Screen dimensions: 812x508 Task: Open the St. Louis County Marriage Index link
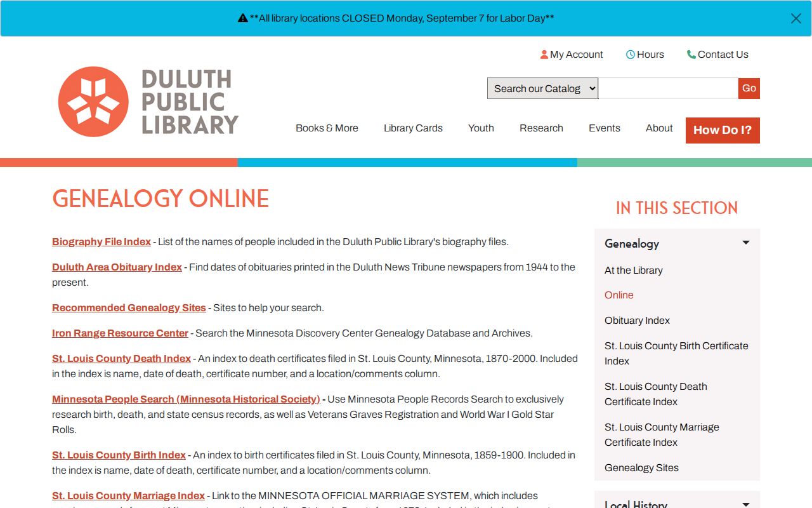tap(128, 496)
